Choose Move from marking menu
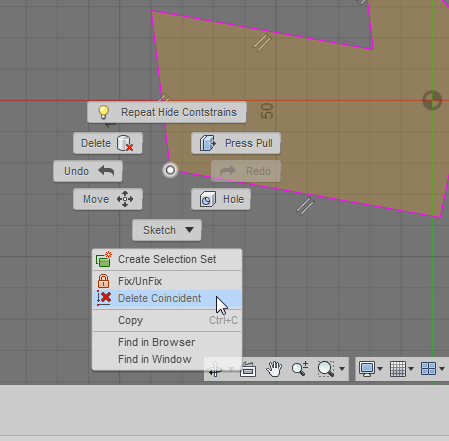 (108, 199)
